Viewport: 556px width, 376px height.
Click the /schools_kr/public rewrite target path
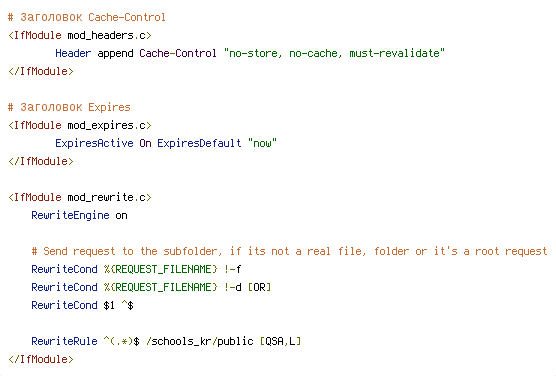tap(200, 341)
